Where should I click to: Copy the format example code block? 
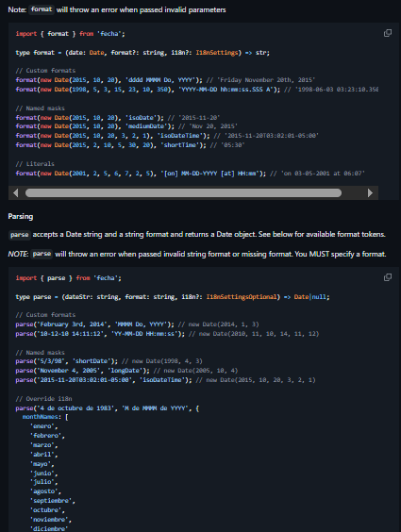point(388,33)
